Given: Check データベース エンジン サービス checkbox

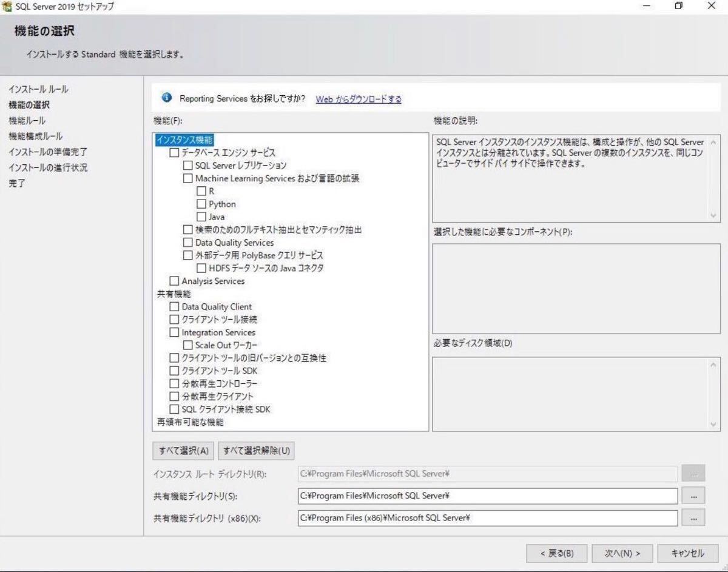Looking at the screenshot, I should click(x=174, y=153).
